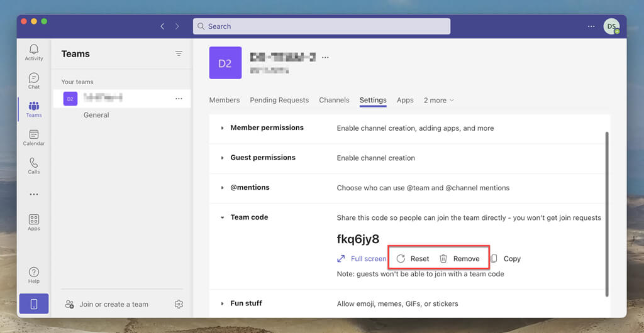The image size is (644, 333).
Task: Switch to the Channels tab
Action: coord(334,101)
